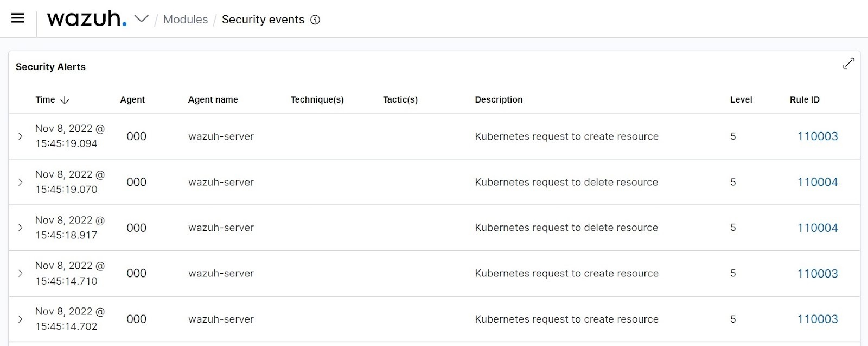The width and height of the screenshot is (868, 346).
Task: Click wazuh-server in 15:45:14.710 row
Action: point(221,273)
